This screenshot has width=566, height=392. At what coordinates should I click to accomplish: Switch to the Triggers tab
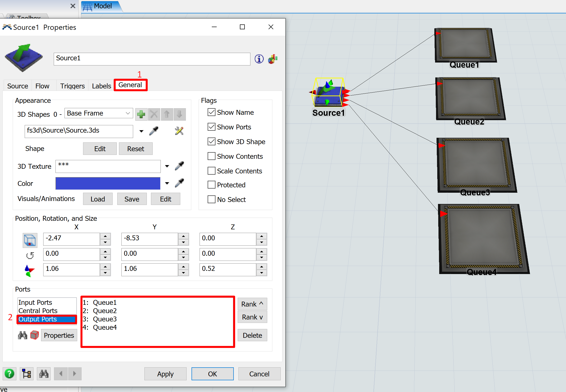pos(72,86)
